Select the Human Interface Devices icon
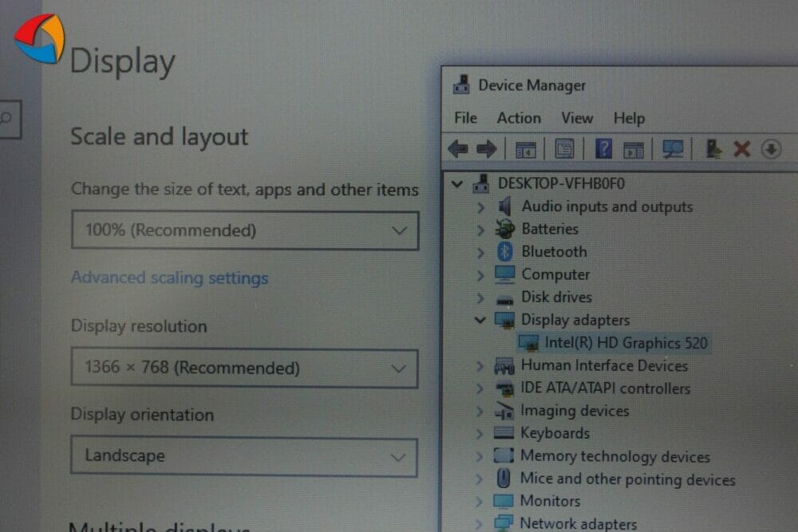The width and height of the screenshot is (798, 532). (504, 365)
